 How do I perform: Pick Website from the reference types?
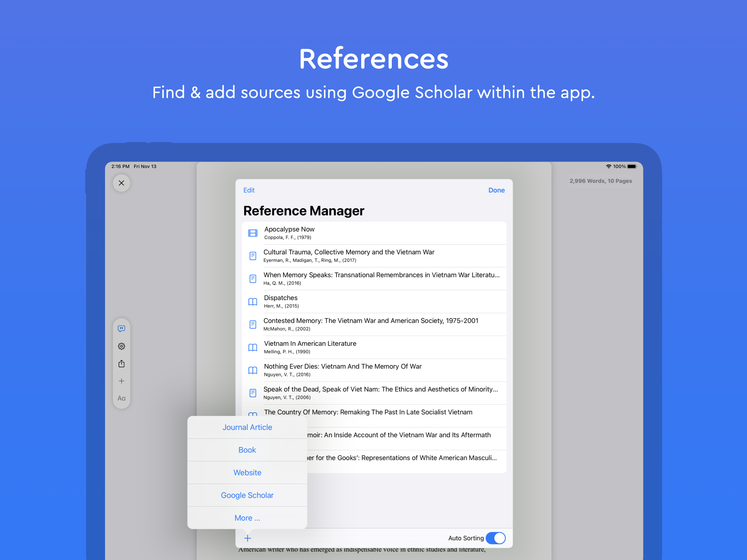coord(247,472)
